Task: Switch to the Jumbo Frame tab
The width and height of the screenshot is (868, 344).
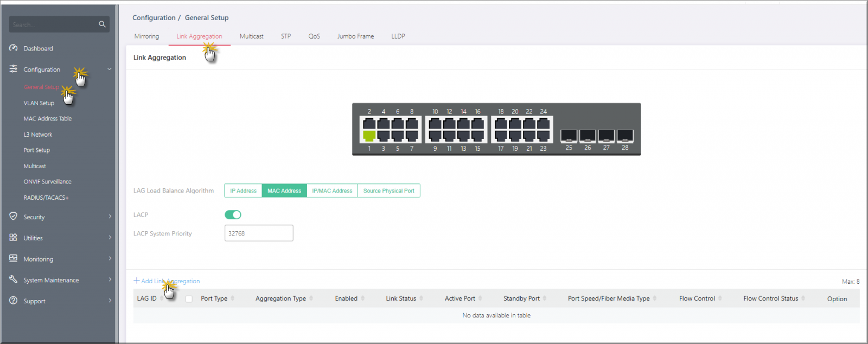Action: coord(355,36)
